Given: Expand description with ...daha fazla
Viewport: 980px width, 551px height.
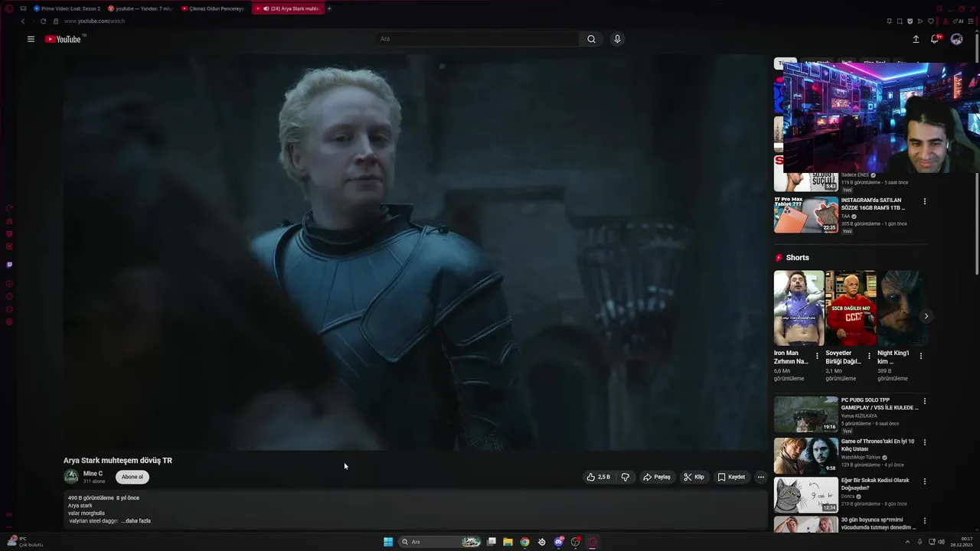Looking at the screenshot, I should pos(138,521).
